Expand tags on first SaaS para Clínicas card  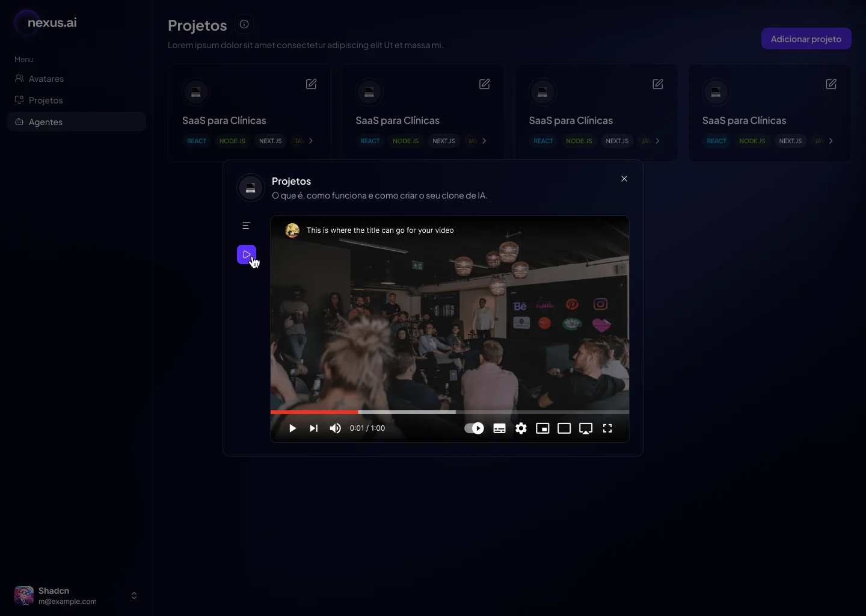(x=311, y=141)
